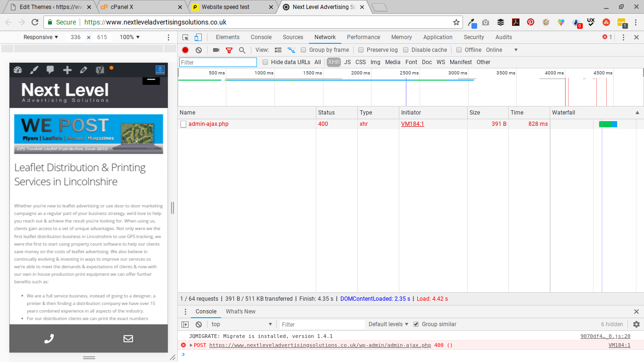Click in the network Filter text box
Viewport: 644px width, 362px height.
(x=218, y=62)
